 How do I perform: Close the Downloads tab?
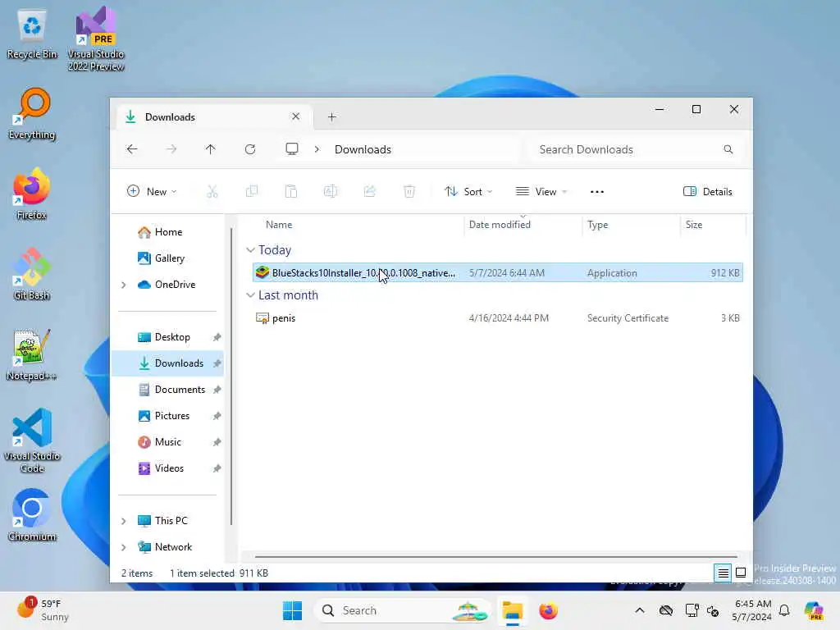(x=295, y=116)
